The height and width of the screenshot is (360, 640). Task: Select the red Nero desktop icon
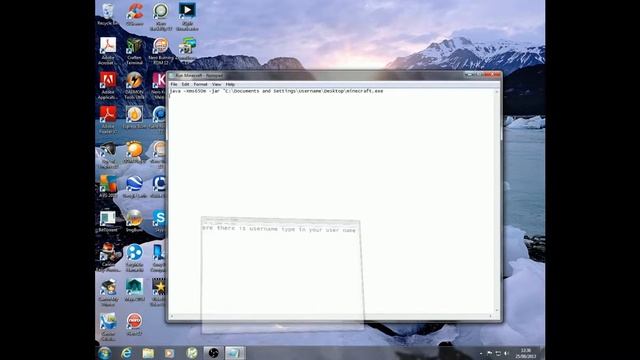(x=134, y=324)
